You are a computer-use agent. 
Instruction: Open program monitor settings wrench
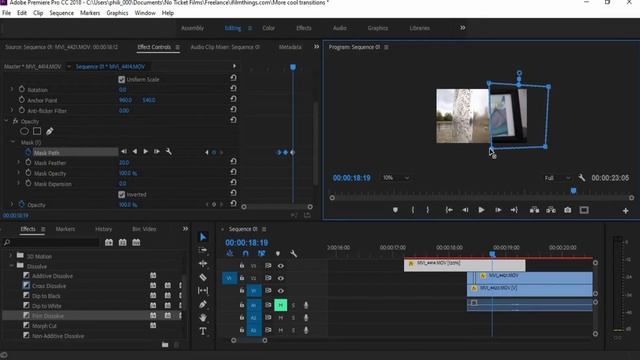click(x=582, y=178)
